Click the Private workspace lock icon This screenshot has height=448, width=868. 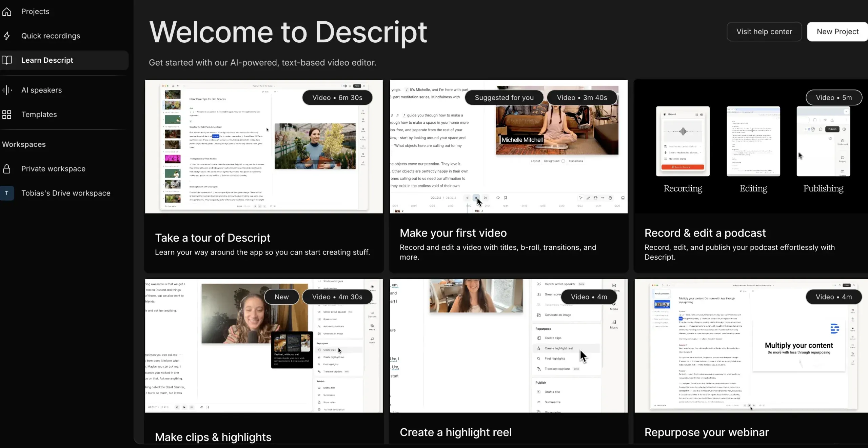point(7,169)
